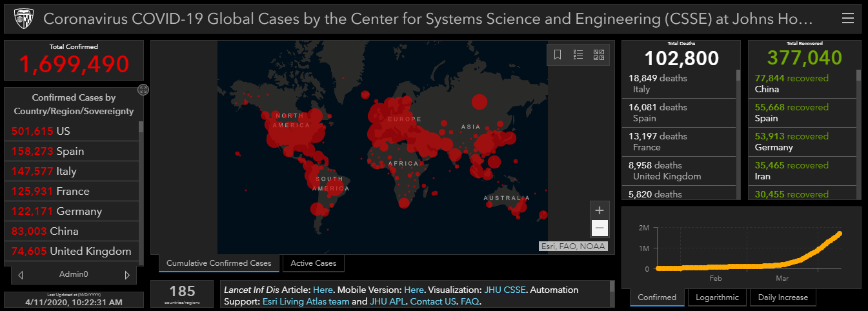The height and width of the screenshot is (311, 868).
Task: Open the Esri Living Atlas team link
Action: click(x=306, y=301)
